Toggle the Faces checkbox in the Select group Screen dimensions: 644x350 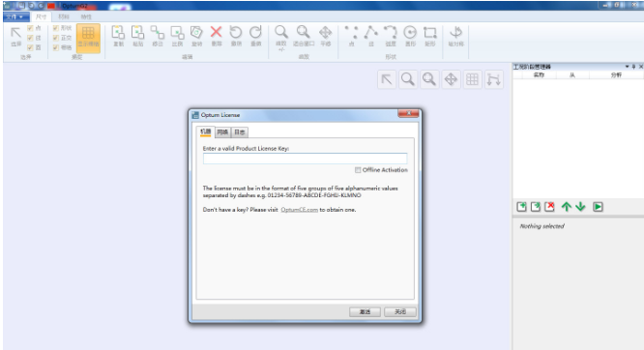click(x=30, y=47)
